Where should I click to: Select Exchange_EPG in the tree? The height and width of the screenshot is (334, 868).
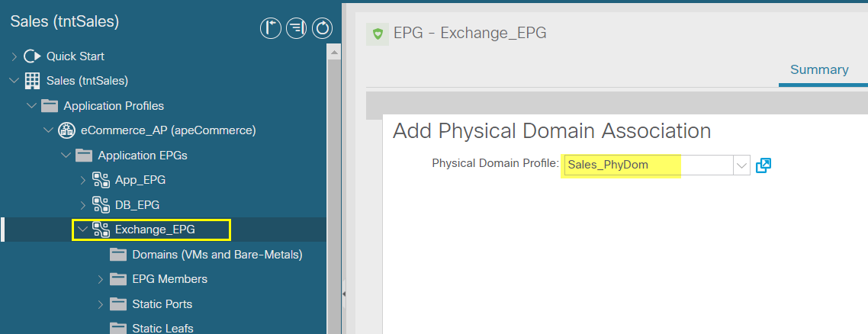pos(155,230)
